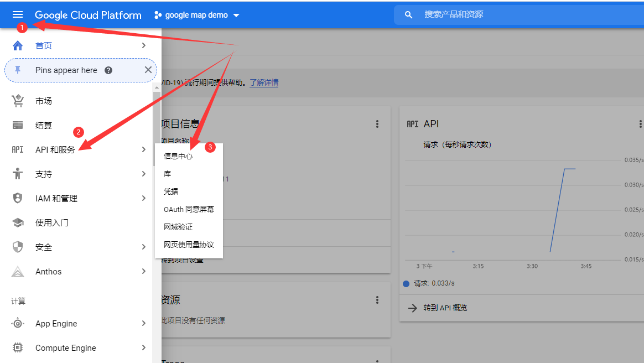Follow the 了解详情 link
This screenshot has width=644, height=363.
click(264, 82)
